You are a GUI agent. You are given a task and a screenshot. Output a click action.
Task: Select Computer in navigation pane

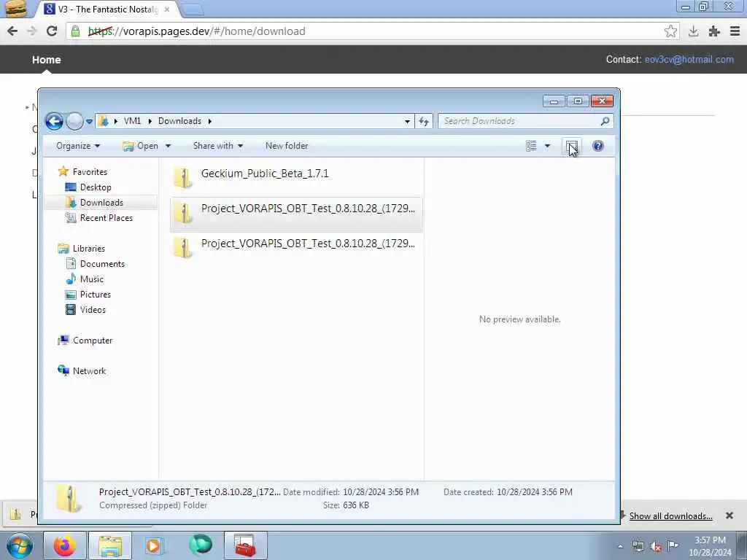point(85,340)
